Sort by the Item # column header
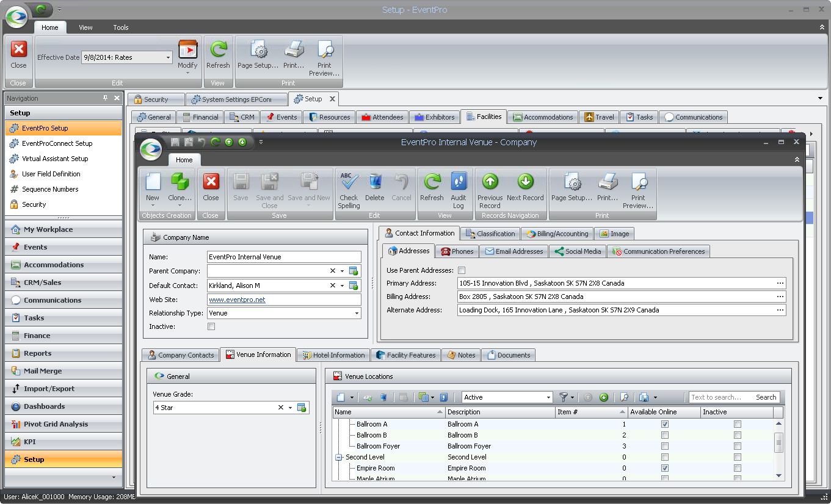 [592, 412]
